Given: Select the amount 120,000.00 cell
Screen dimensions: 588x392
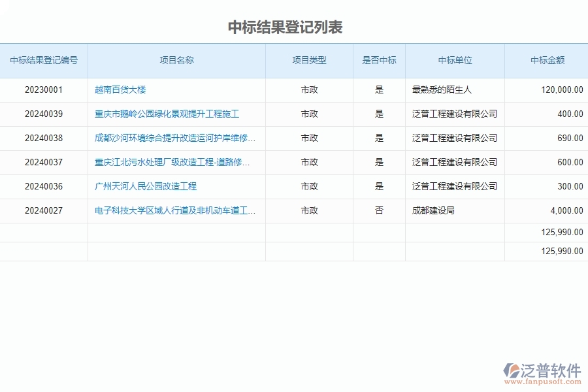Looking at the screenshot, I should [561, 90].
